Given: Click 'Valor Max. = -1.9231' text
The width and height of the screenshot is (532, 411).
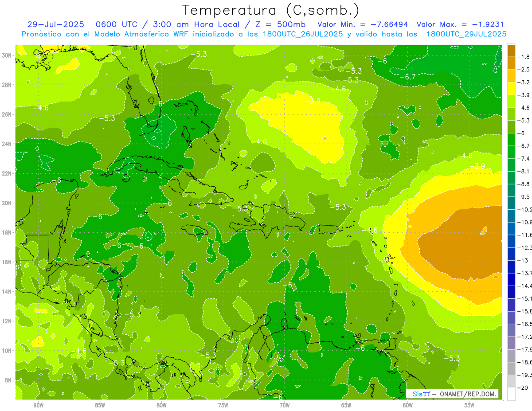Looking at the screenshot, I should point(460,24).
